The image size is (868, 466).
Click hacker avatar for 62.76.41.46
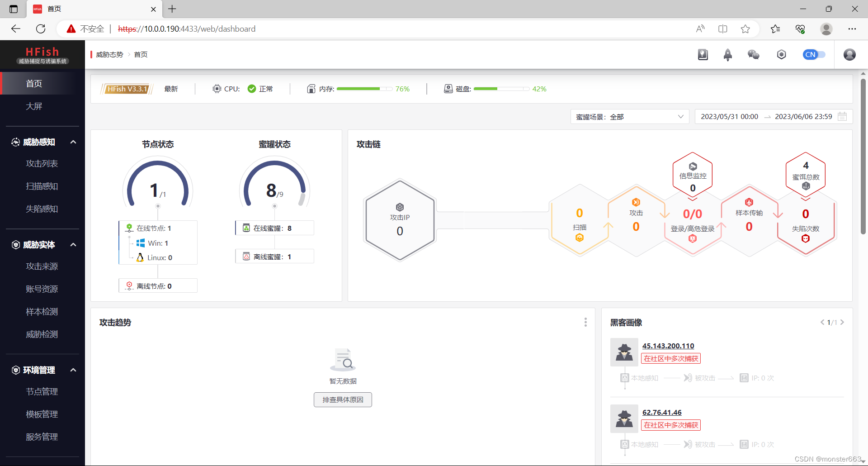coord(624,418)
